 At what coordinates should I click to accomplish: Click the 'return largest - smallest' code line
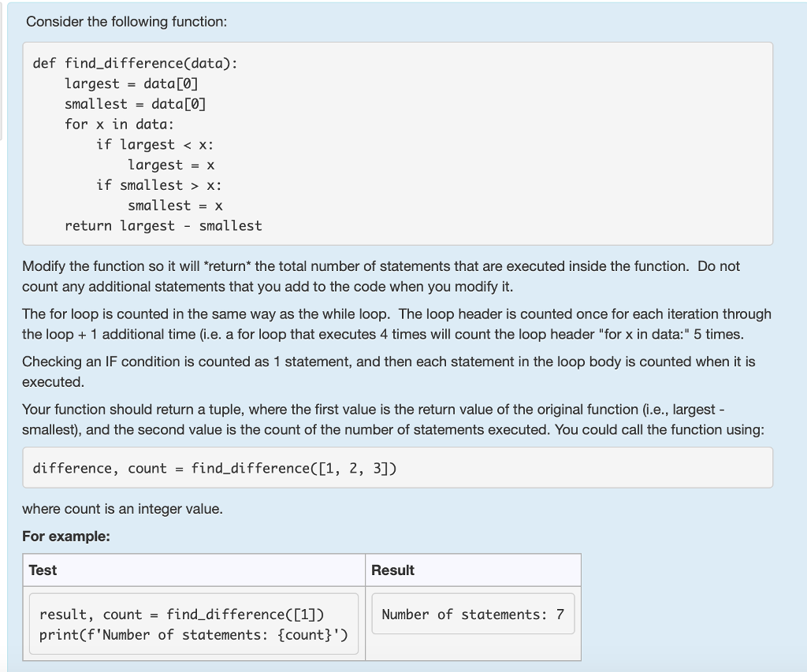coord(163,226)
